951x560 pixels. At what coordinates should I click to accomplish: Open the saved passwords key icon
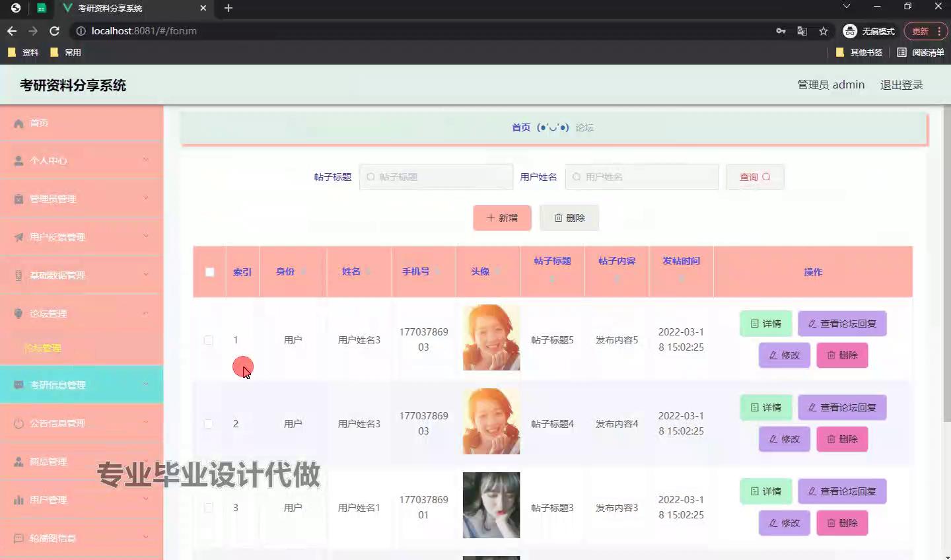click(781, 31)
